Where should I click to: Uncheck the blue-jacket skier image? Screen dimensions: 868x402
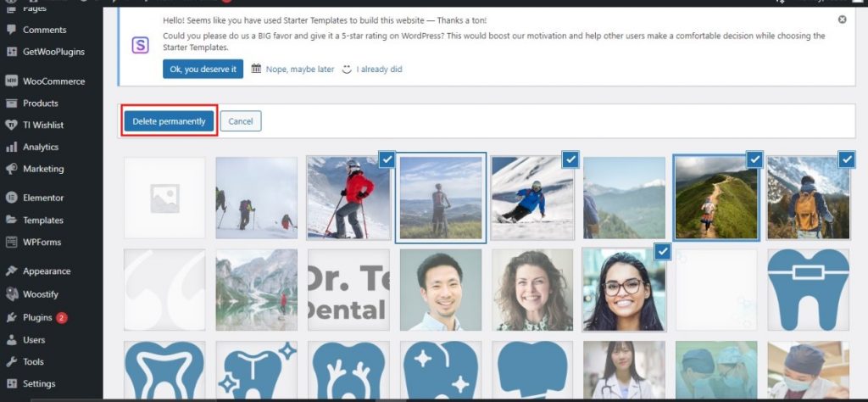570,159
